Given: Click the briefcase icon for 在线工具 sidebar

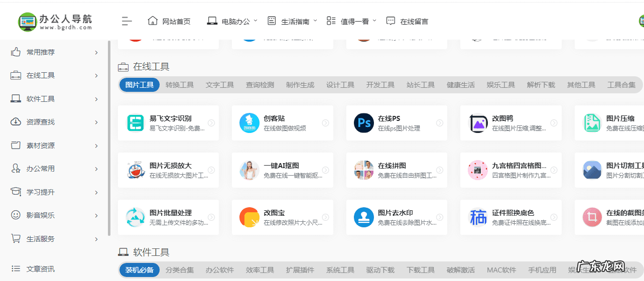Looking at the screenshot, I should pyautogui.click(x=16, y=75).
